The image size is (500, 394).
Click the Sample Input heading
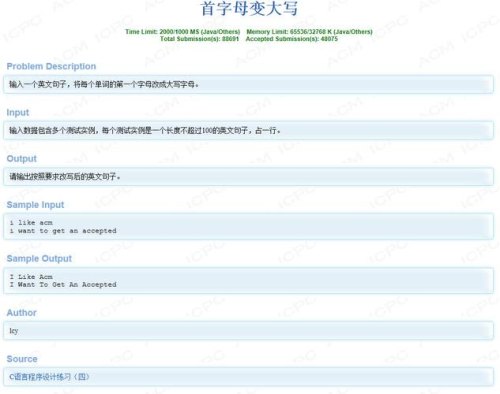point(35,205)
